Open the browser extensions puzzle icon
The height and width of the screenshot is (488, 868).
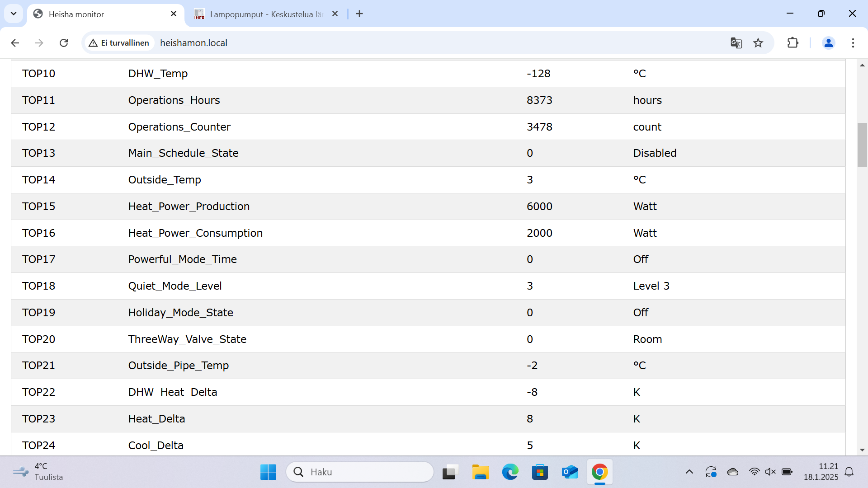coord(793,43)
